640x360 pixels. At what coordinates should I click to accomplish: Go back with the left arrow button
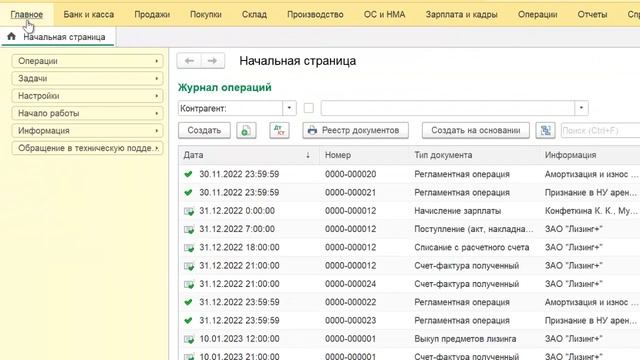click(x=189, y=61)
